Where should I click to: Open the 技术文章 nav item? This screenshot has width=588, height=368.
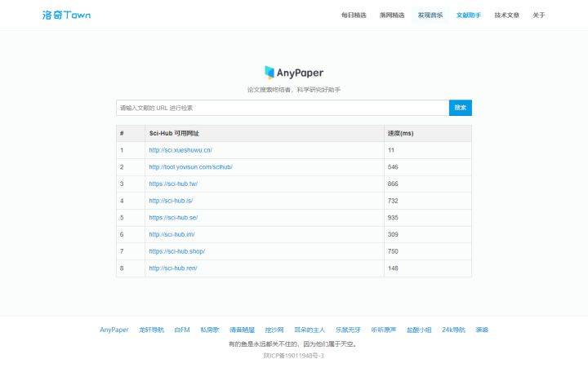[x=506, y=15]
